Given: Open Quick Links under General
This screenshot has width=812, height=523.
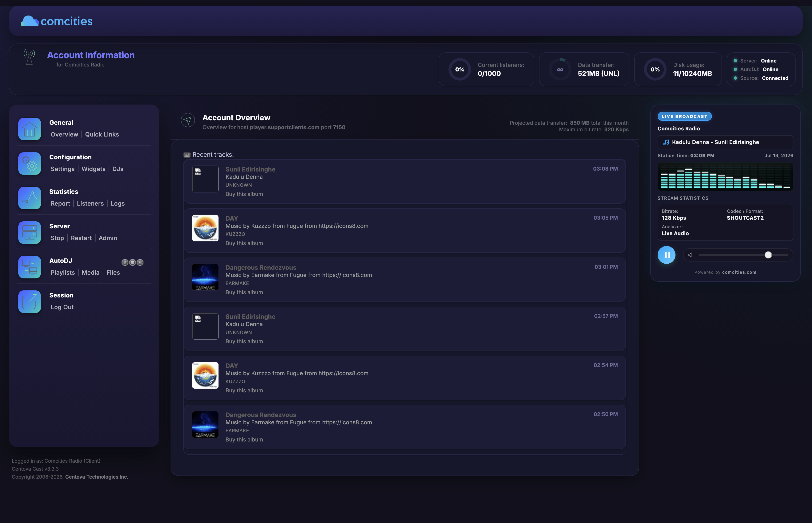Looking at the screenshot, I should pyautogui.click(x=102, y=134).
